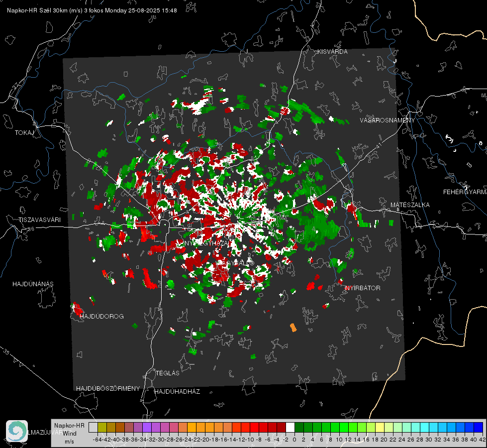Click the legend value '20'
The width and height of the screenshot is (487, 448).
[x=384, y=440]
